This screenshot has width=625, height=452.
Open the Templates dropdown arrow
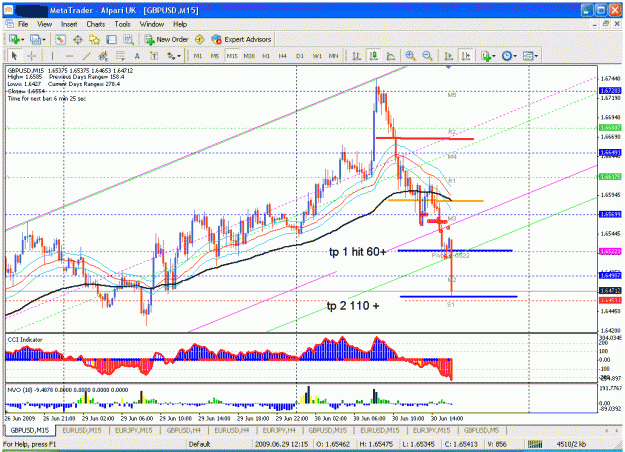pyautogui.click(x=537, y=57)
